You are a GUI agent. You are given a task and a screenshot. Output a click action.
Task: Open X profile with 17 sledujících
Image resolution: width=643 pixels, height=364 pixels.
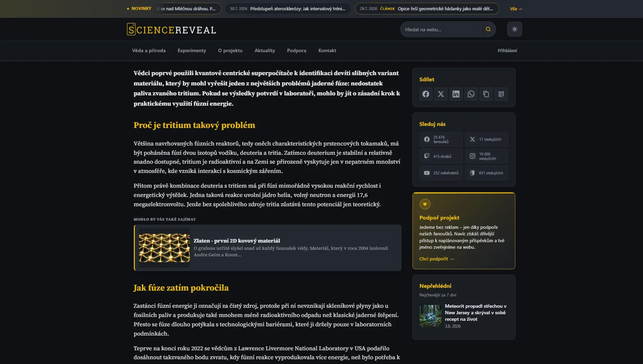click(487, 139)
